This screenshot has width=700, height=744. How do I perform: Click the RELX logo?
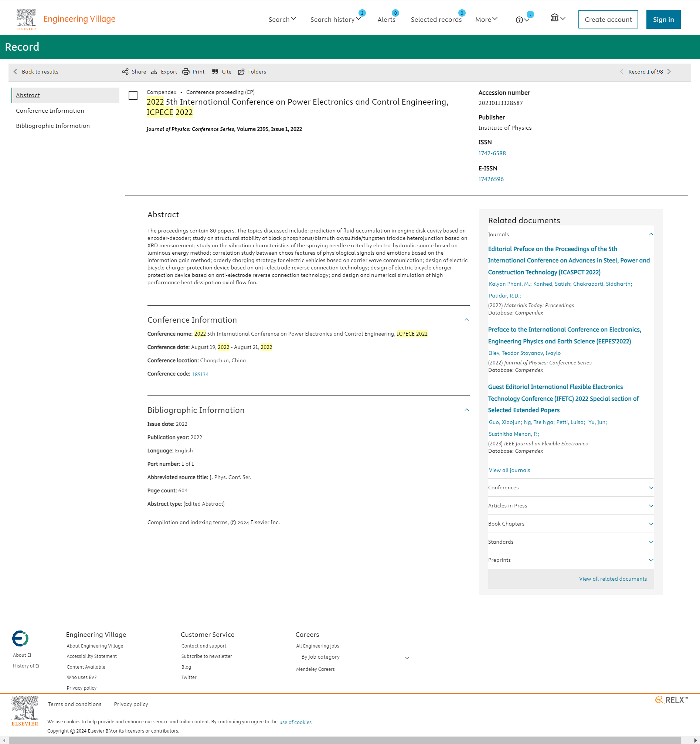pyautogui.click(x=672, y=700)
